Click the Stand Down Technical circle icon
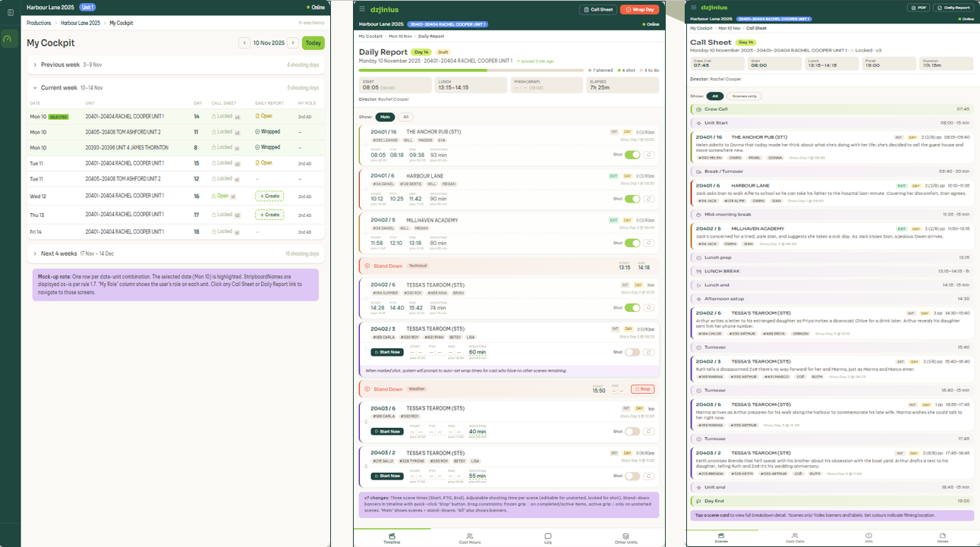The height and width of the screenshot is (547, 980). tap(367, 266)
